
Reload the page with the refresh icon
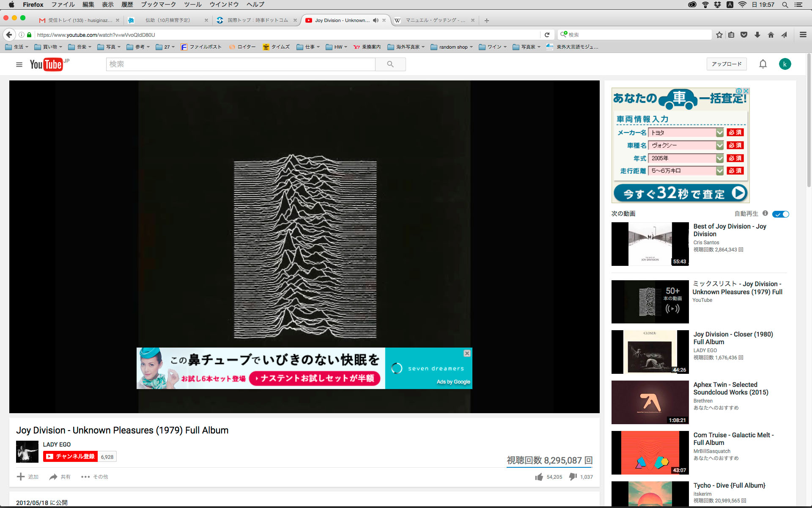point(547,35)
